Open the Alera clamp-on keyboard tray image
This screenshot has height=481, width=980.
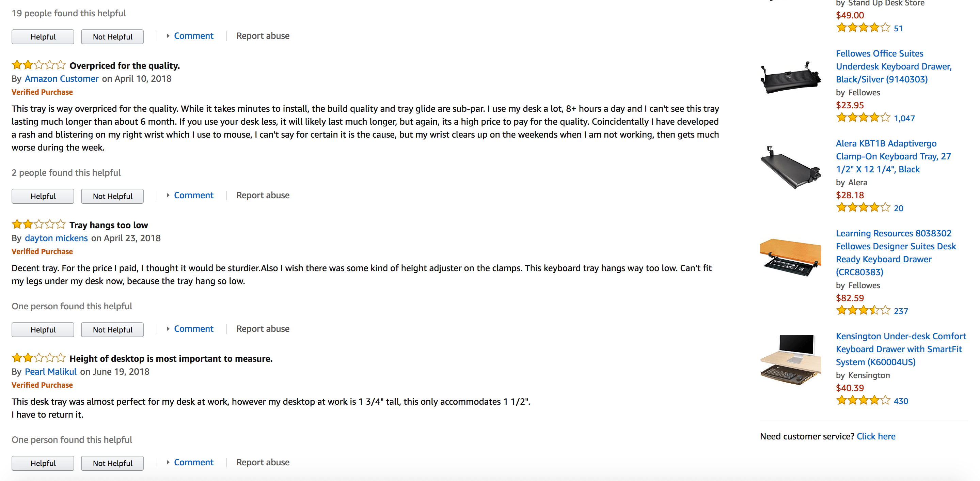(x=791, y=168)
